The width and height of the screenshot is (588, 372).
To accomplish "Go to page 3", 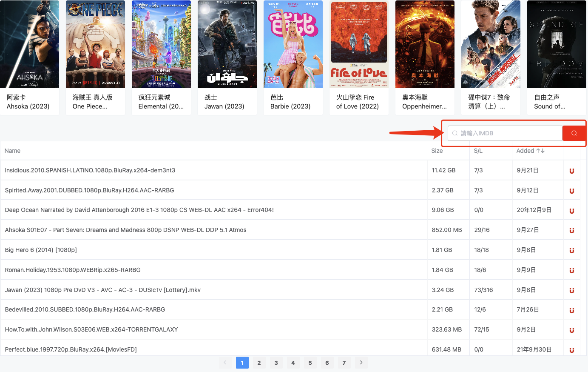I will (276, 363).
